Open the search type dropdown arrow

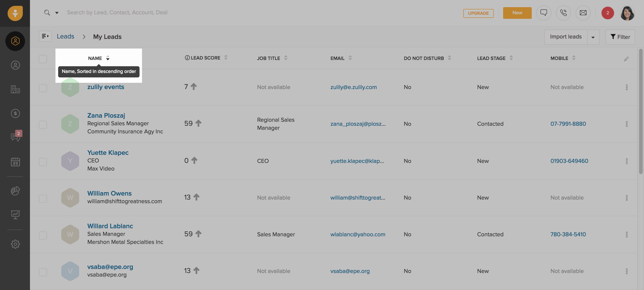[57, 13]
